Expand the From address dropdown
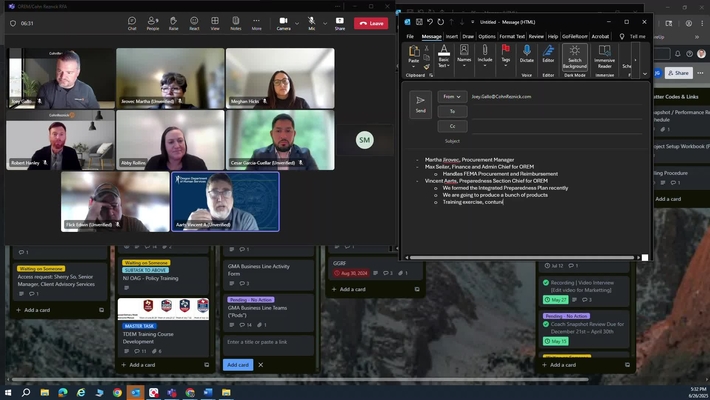This screenshot has height=400, width=710. tap(452, 96)
